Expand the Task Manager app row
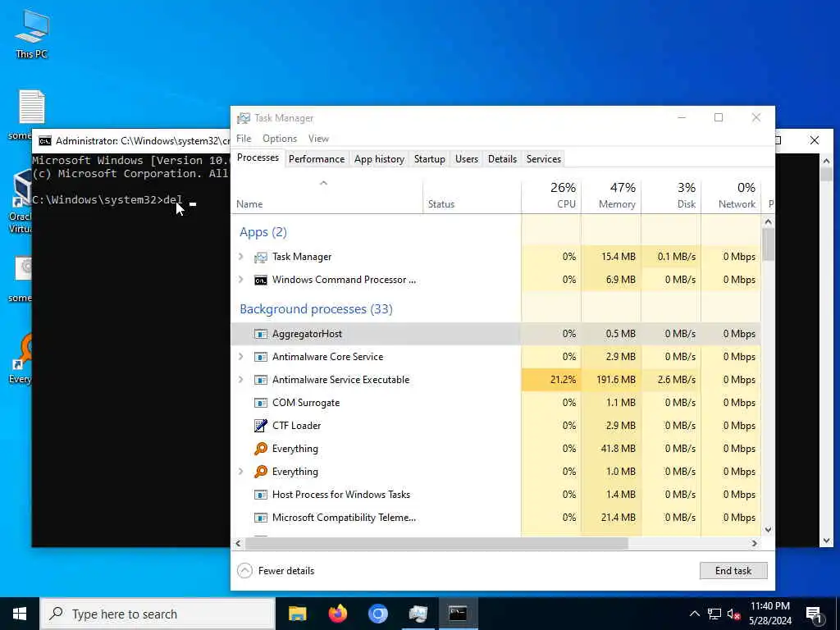Viewport: 840px width, 630px height. point(241,257)
